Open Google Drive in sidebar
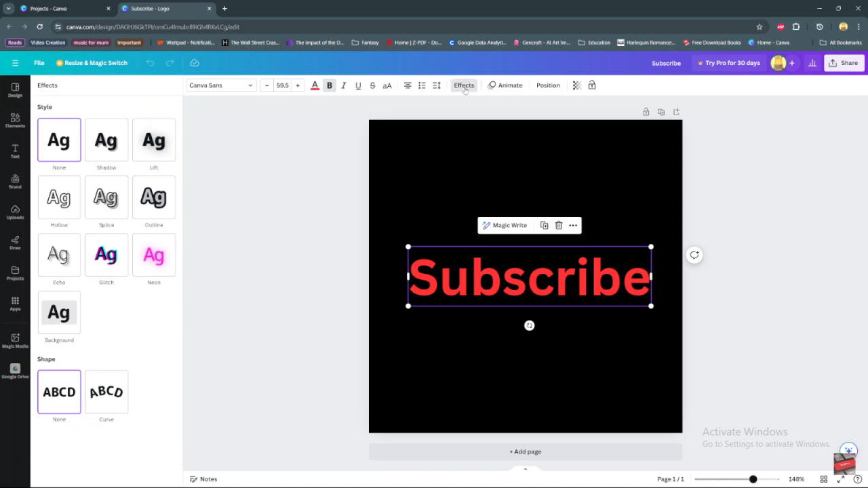 (15, 371)
